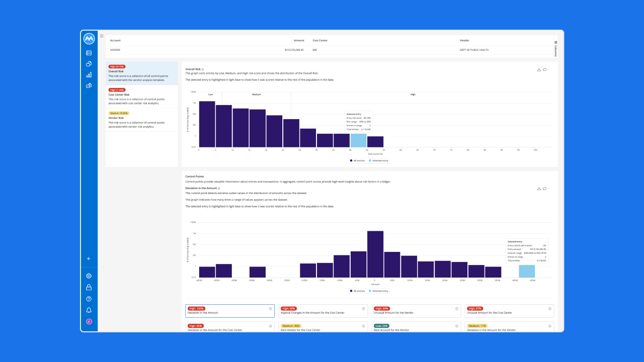Click DEPT OF PUBLIC HEALTH vendor cell

(474, 50)
